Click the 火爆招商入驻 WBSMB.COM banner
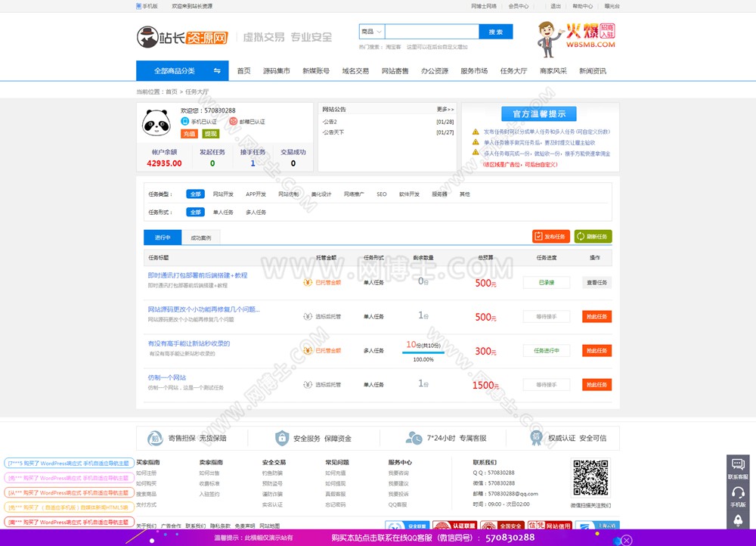Viewport: 756px width, 546px height. [576, 38]
